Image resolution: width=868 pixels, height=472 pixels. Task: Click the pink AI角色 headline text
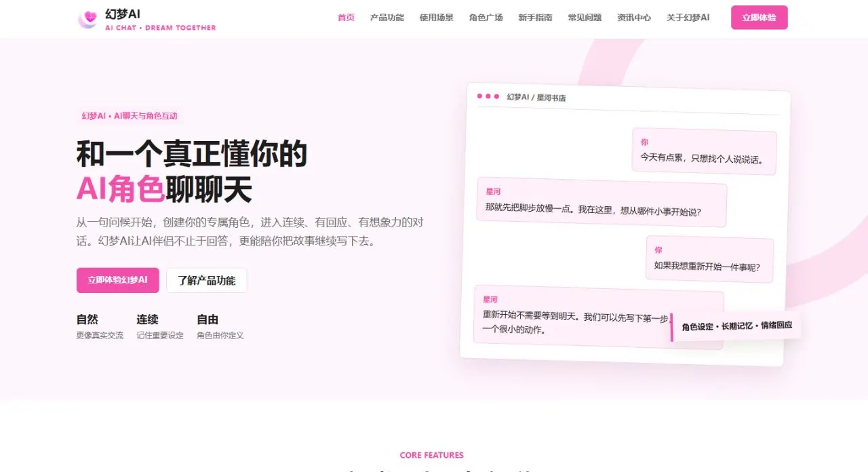[x=121, y=190]
